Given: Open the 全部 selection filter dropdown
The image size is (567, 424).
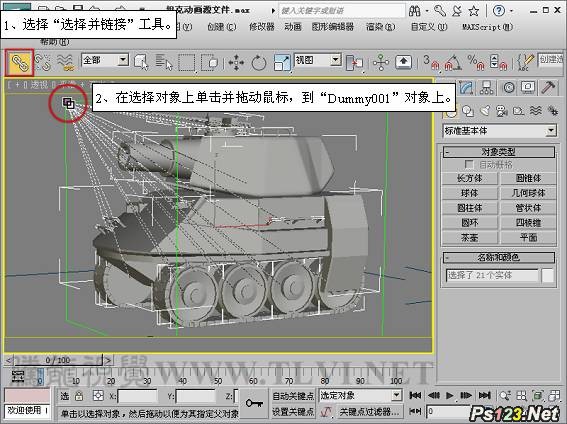Looking at the screenshot, I should [x=105, y=60].
